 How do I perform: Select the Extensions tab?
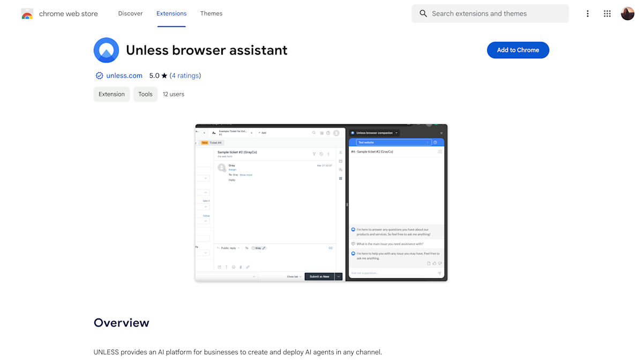pyautogui.click(x=171, y=13)
